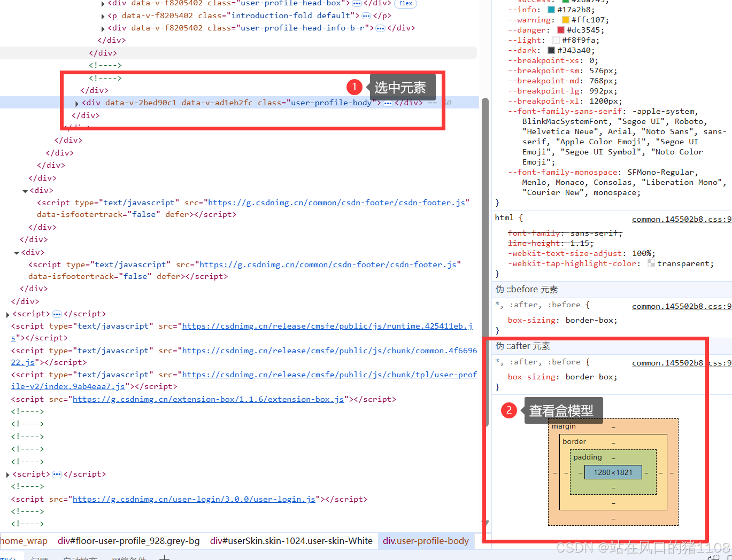
Task: Expand the user-profile-head-box div triangle
Action: click(103, 3)
